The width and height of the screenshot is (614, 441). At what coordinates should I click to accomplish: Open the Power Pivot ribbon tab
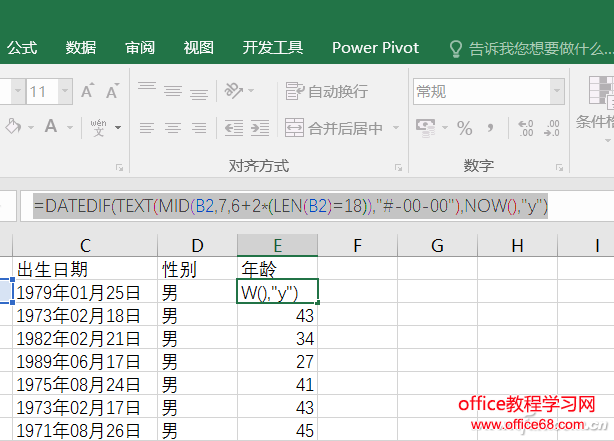(375, 48)
